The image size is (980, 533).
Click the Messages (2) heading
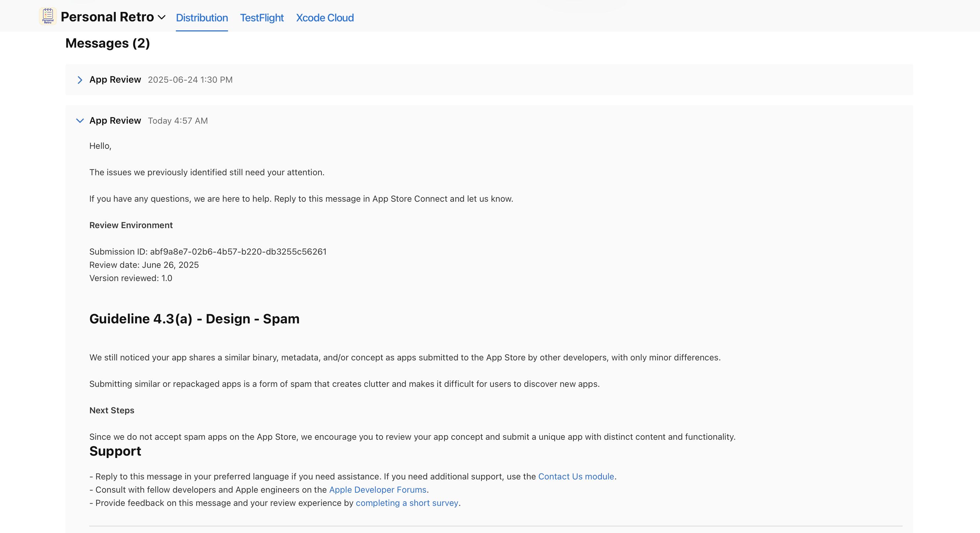108,43
